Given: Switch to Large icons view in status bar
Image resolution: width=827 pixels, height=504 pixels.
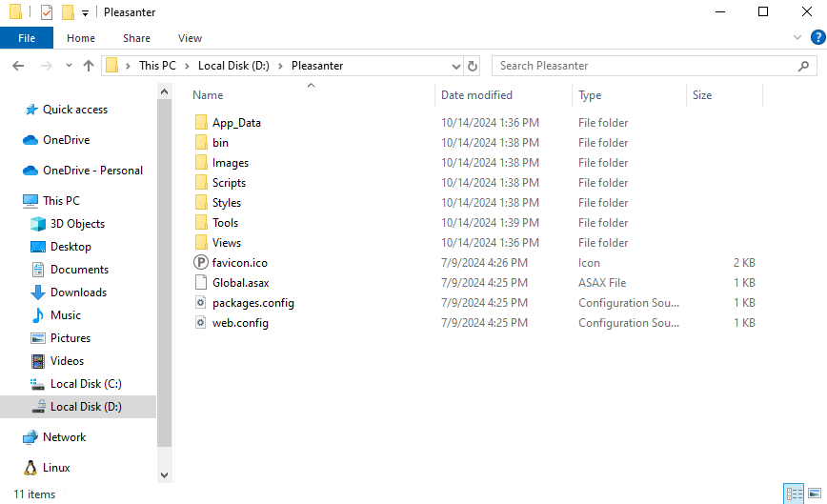Looking at the screenshot, I should pos(815,494).
